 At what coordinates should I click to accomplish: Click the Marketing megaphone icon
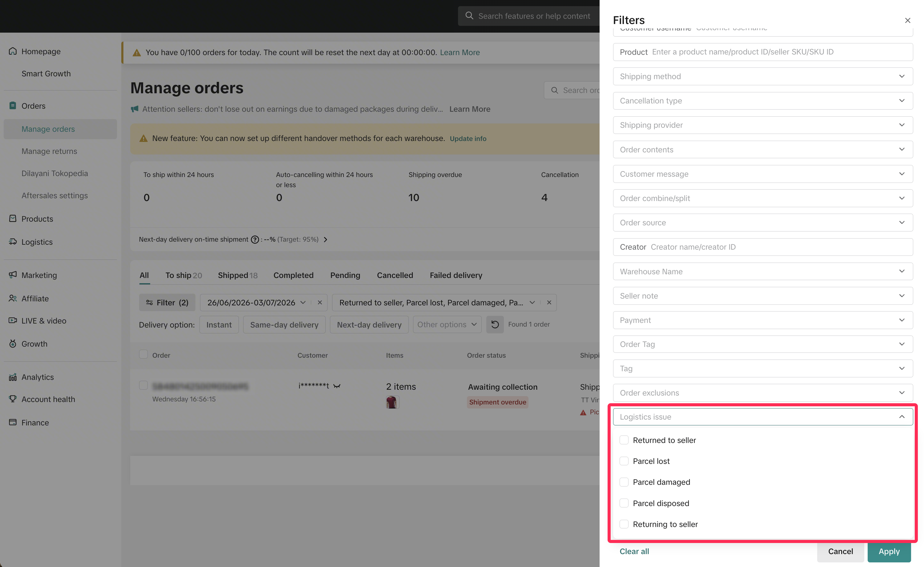13,275
